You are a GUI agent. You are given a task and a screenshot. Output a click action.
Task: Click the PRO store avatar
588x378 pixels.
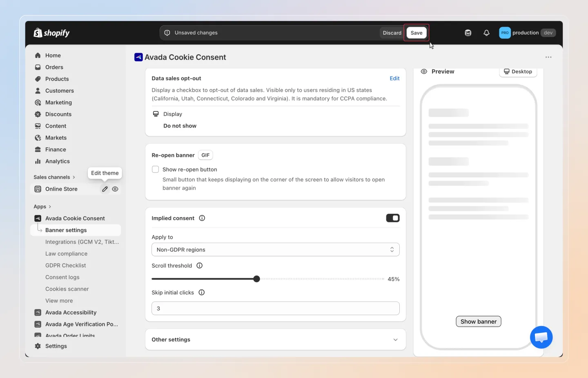tap(505, 33)
